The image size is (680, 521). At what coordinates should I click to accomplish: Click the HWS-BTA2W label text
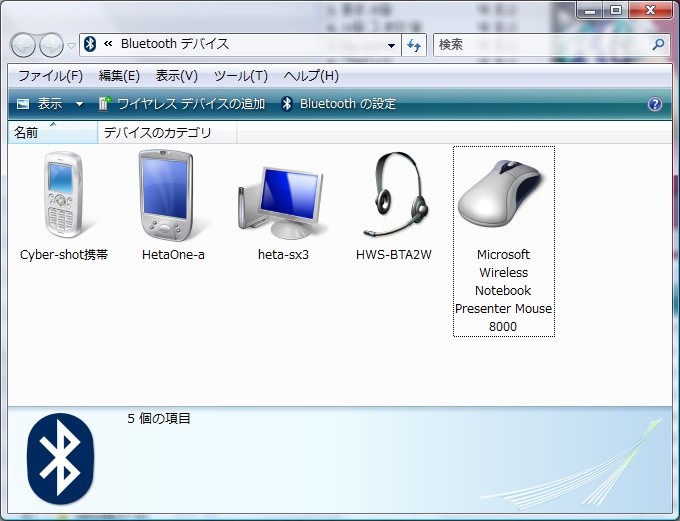[x=394, y=255]
